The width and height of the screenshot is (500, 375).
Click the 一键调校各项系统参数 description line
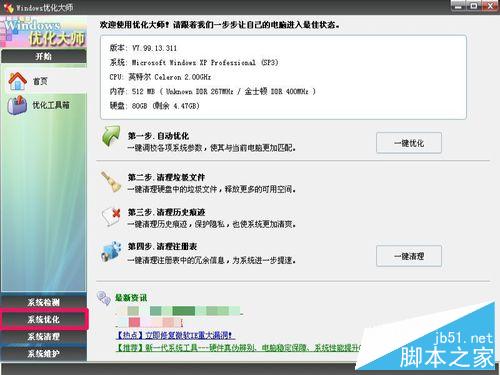pos(212,148)
